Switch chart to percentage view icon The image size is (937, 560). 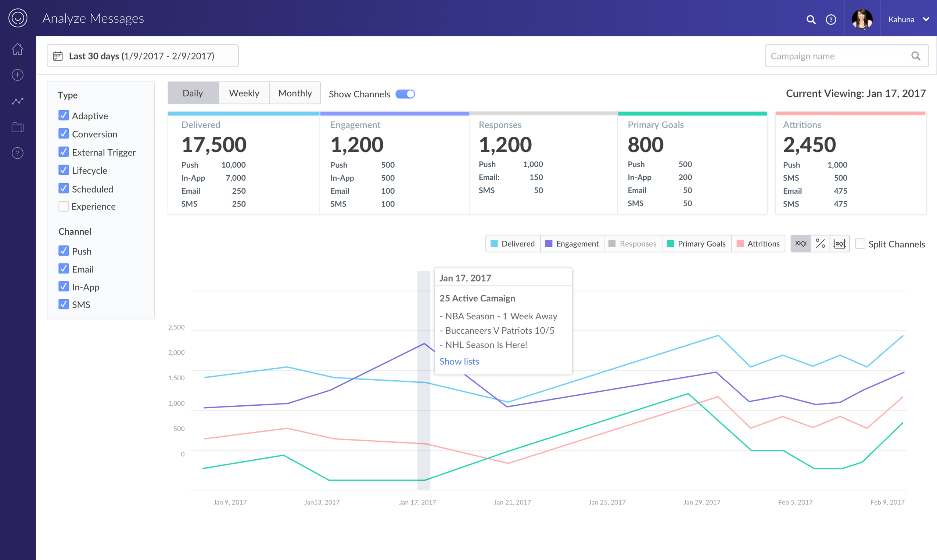820,243
